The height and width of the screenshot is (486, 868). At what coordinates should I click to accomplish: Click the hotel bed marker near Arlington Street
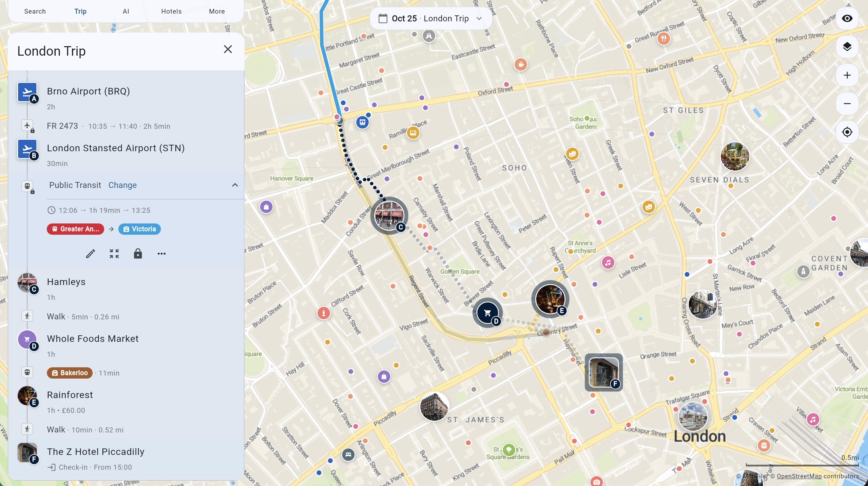(348, 455)
